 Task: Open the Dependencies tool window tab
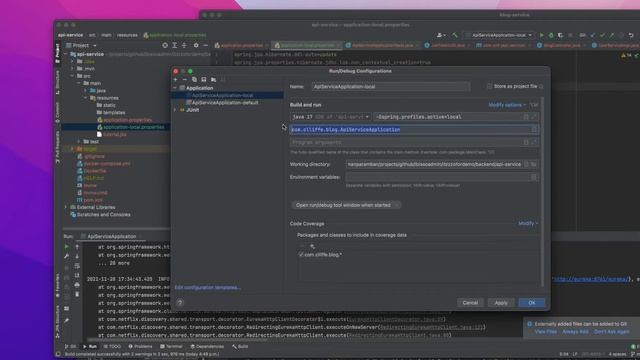(207, 347)
